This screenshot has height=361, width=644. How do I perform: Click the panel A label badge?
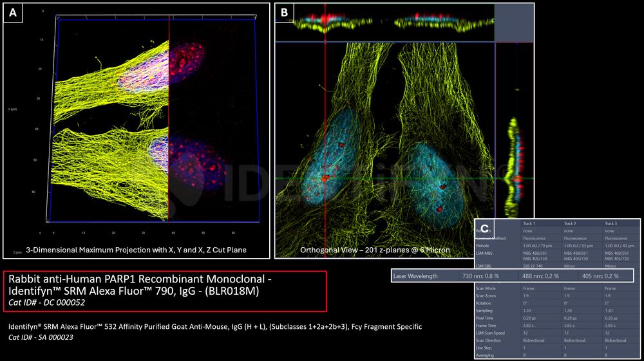pos(14,13)
